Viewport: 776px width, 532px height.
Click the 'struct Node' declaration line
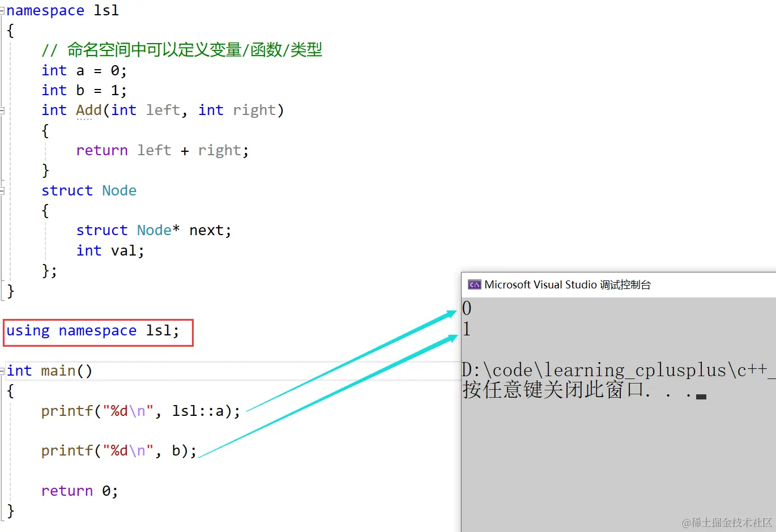point(89,191)
